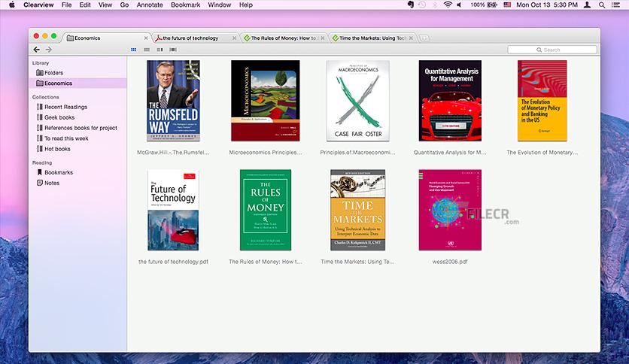Open the Apple menu
This screenshot has height=364, width=629.
click(x=11, y=5)
